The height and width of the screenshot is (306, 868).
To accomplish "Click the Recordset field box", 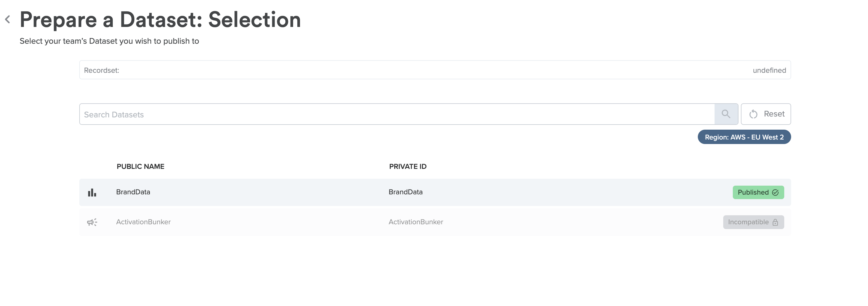I will coord(435,70).
